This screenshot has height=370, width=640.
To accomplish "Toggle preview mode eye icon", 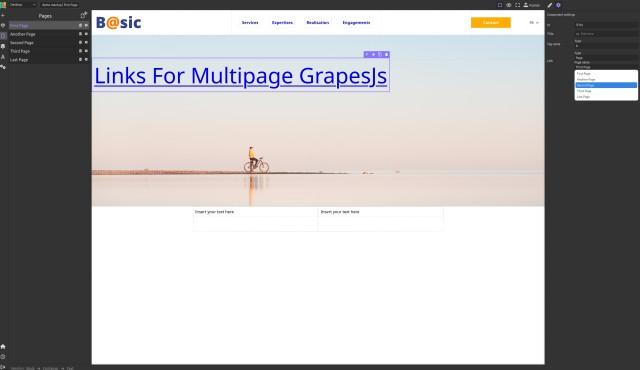I will pos(509,5).
